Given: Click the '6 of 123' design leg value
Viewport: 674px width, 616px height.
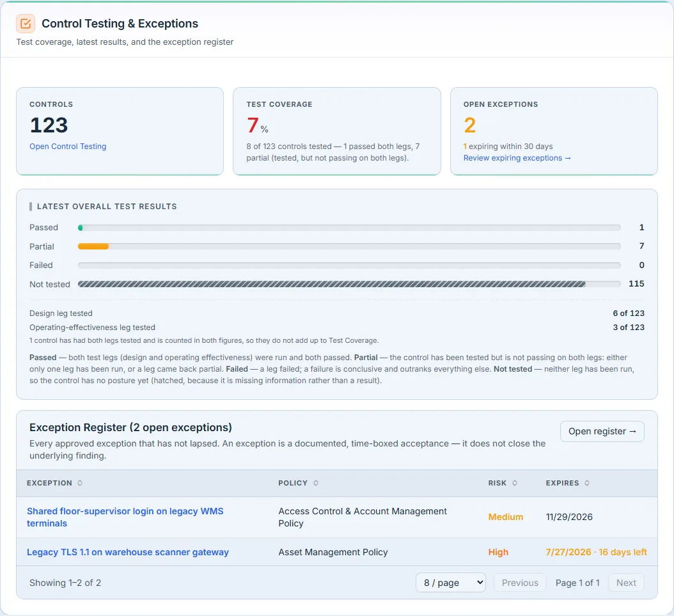Looking at the screenshot, I should tap(629, 313).
